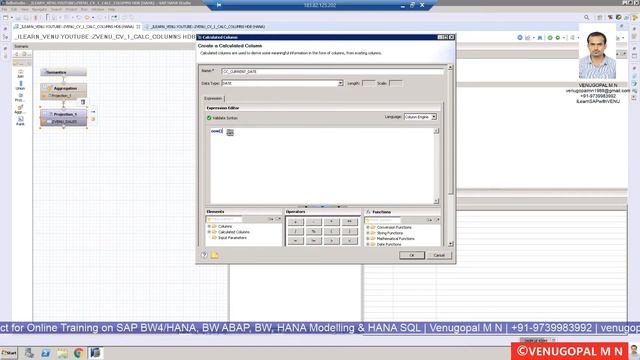Click the Name input field
This screenshot has height=360, width=640.
[332, 71]
